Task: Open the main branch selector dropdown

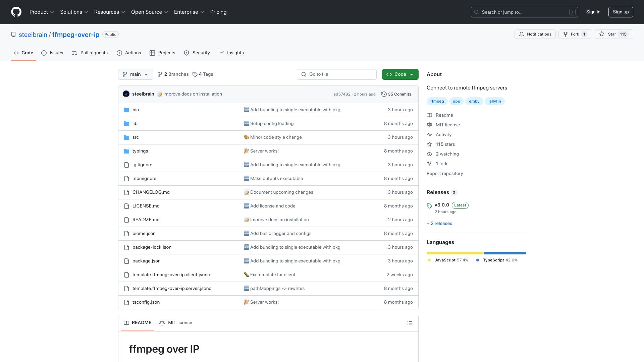Action: tap(136, 74)
